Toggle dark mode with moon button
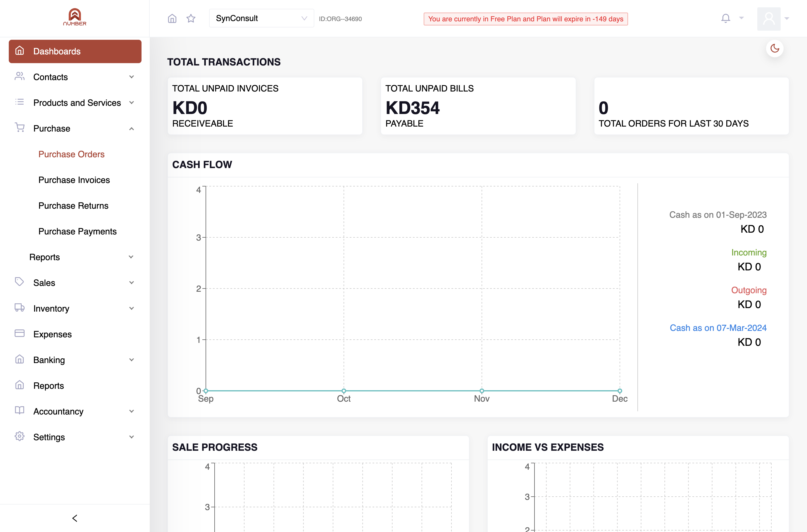 point(775,49)
